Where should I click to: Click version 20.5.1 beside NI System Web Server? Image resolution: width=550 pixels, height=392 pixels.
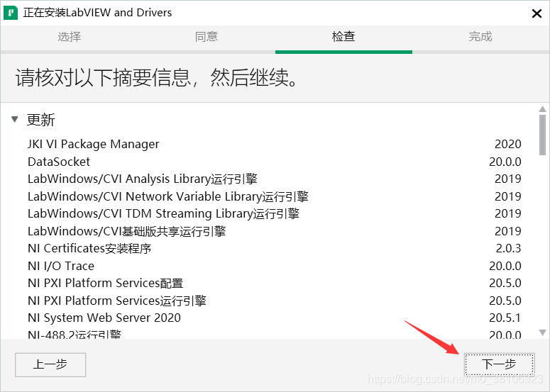click(x=505, y=318)
